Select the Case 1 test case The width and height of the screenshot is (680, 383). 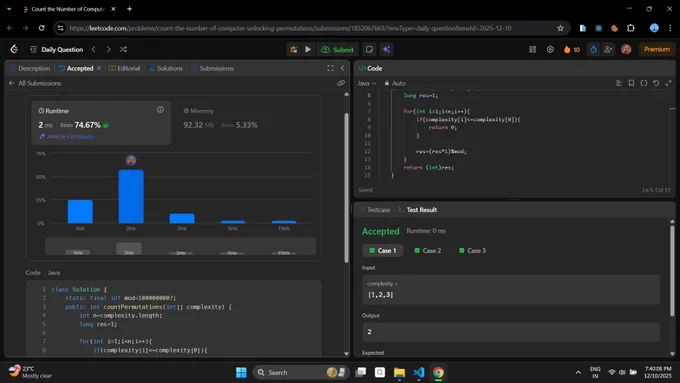coord(382,251)
